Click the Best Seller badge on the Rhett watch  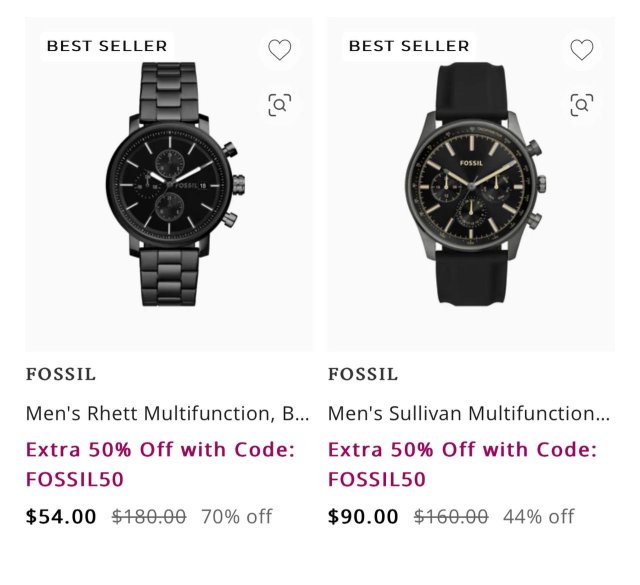107,46
